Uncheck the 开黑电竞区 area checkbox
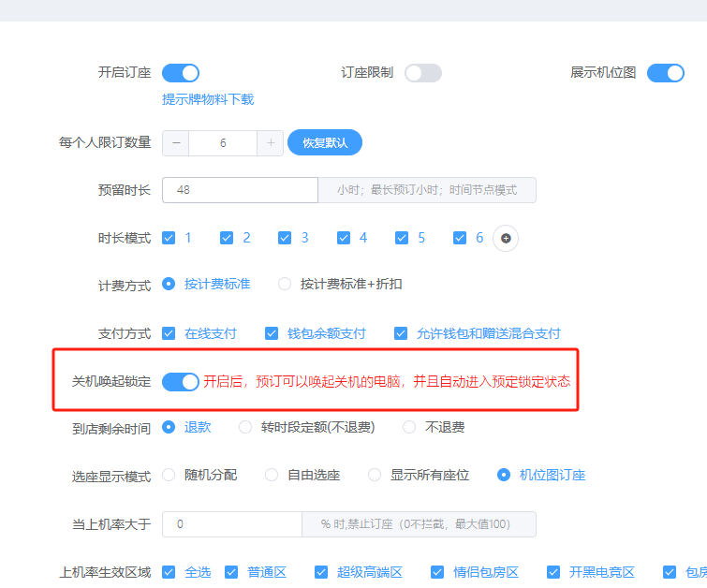The width and height of the screenshot is (707, 588). [553, 572]
